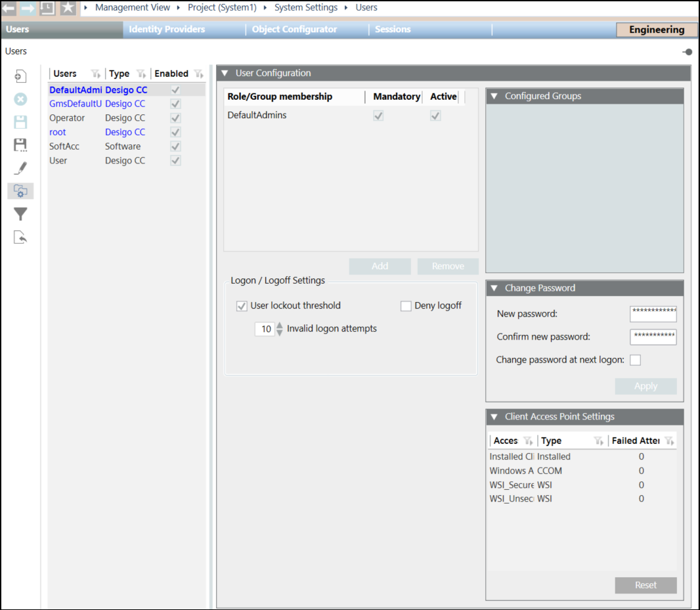The image size is (700, 610).
Task: Check Change password at next logon
Action: 635,360
